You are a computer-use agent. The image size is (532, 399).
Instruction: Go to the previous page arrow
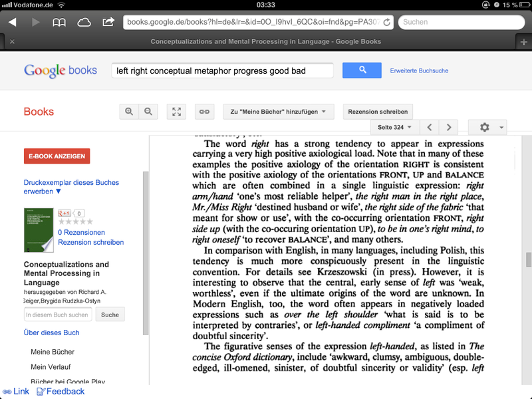point(430,127)
